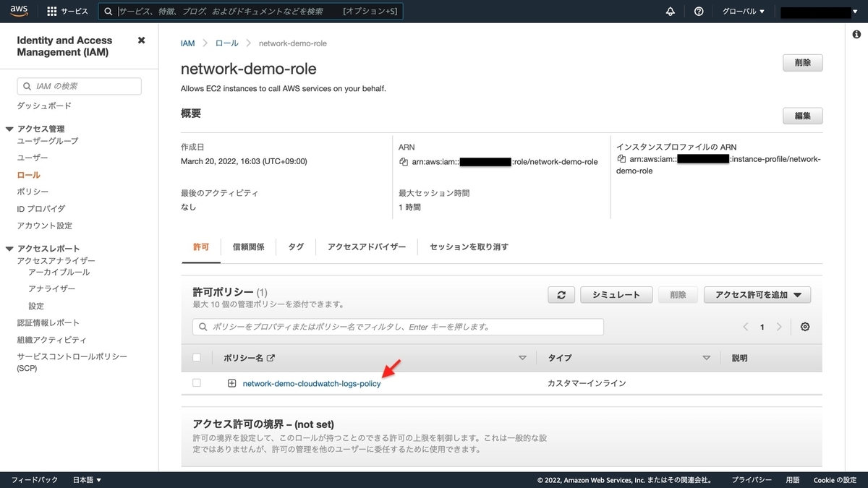The image size is (868, 488).
Task: Open 認証情報レポート in the sidebar
Action: tap(48, 322)
